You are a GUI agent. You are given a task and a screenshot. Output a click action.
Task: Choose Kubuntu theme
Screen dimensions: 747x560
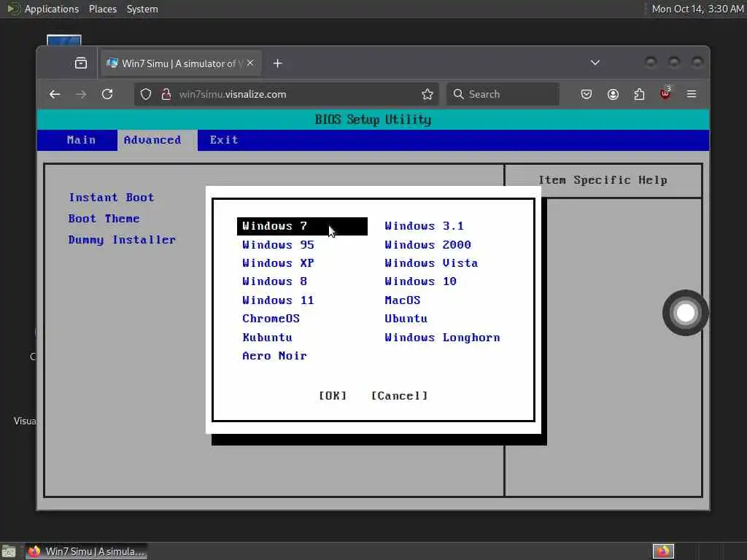click(267, 338)
